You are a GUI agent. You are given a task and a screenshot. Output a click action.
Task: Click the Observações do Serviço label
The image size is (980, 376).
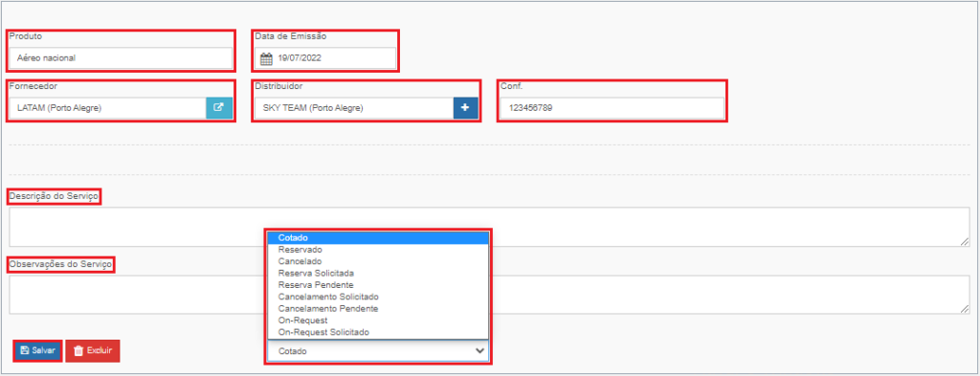(60, 264)
